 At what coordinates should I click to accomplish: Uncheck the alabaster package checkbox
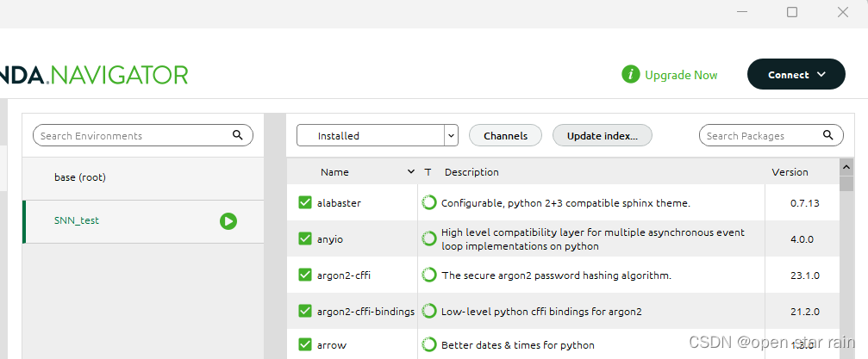click(305, 203)
